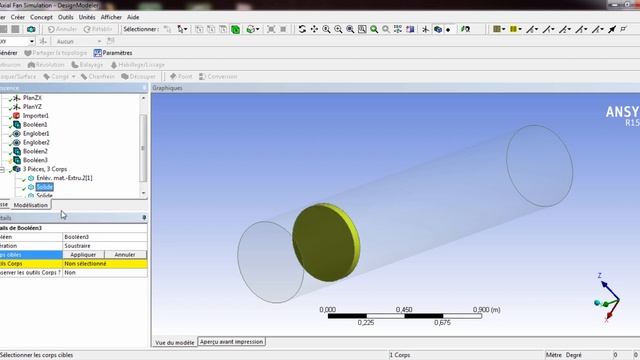The width and height of the screenshot is (640, 360).
Task: Open the yellow edge coloring dropdown
Action: point(516,29)
